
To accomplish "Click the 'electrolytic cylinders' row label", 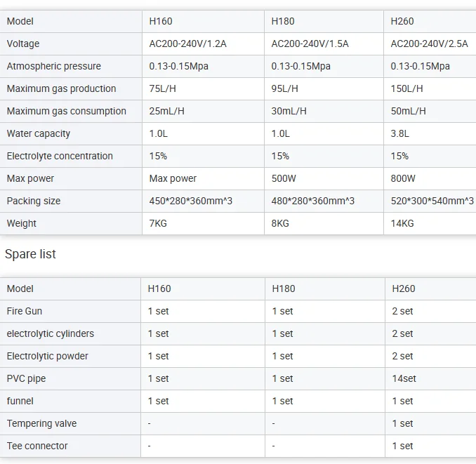I will pos(51,333).
